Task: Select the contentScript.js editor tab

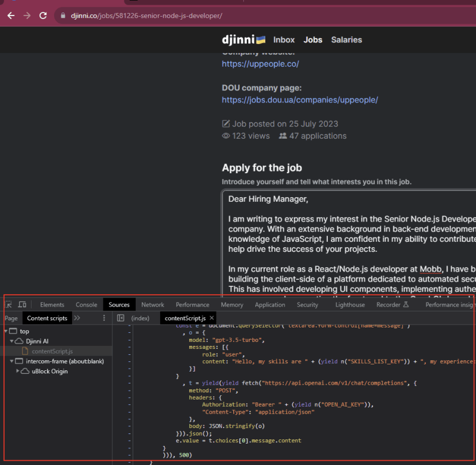Action: (x=185, y=319)
